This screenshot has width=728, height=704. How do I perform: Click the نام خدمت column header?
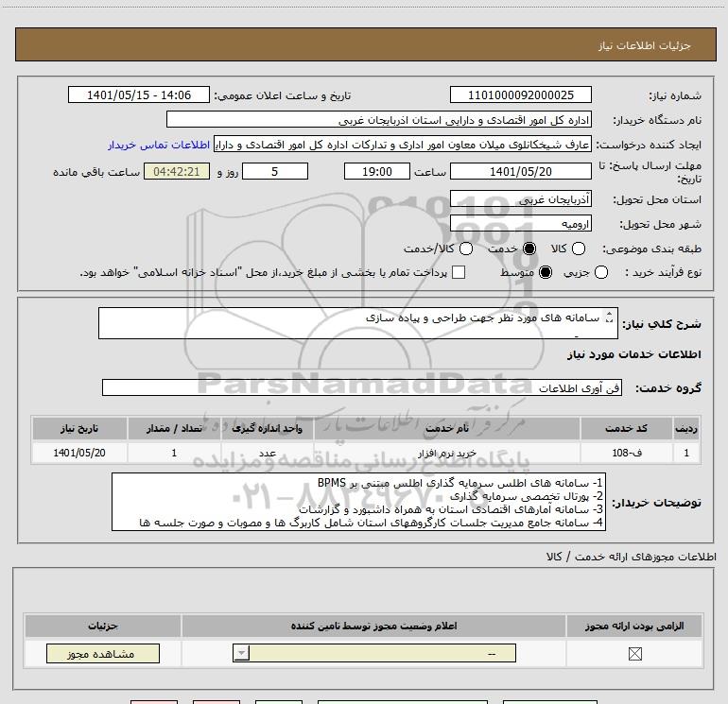447,428
